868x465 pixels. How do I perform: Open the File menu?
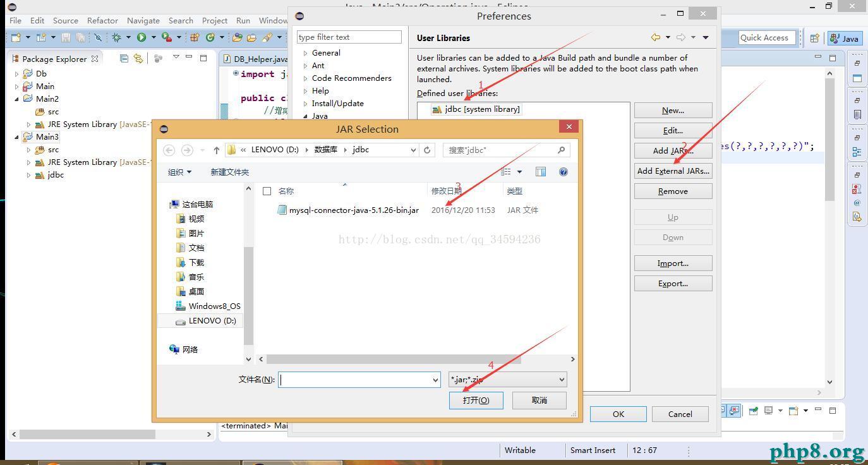click(x=15, y=20)
